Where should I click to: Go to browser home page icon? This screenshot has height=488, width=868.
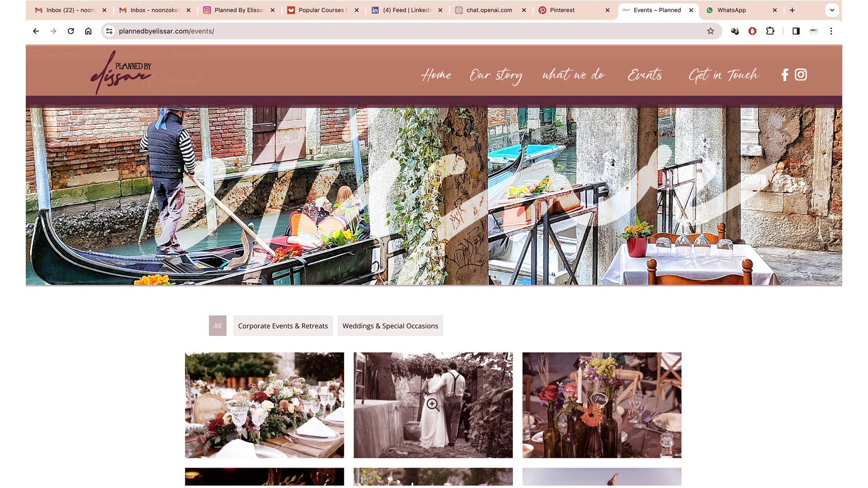coord(88,31)
